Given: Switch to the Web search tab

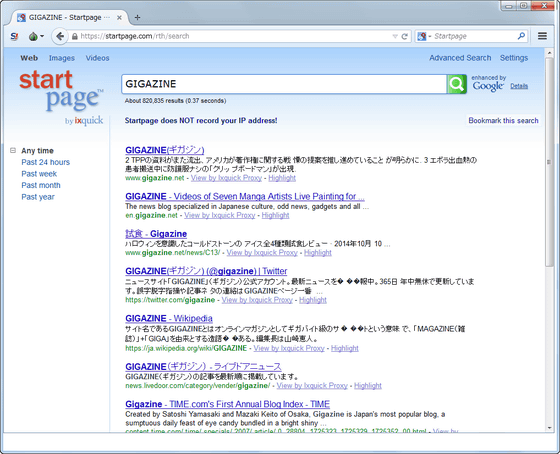Looking at the screenshot, I should (29, 58).
